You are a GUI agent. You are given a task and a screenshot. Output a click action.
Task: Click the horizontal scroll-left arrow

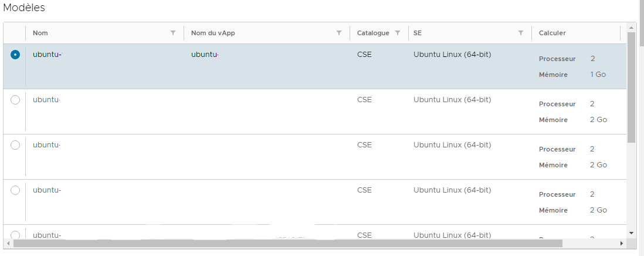8,244
